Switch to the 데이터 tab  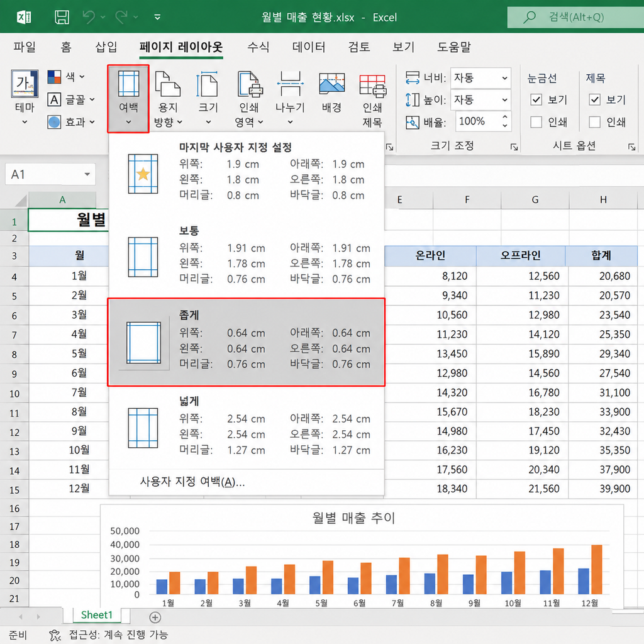click(x=308, y=47)
